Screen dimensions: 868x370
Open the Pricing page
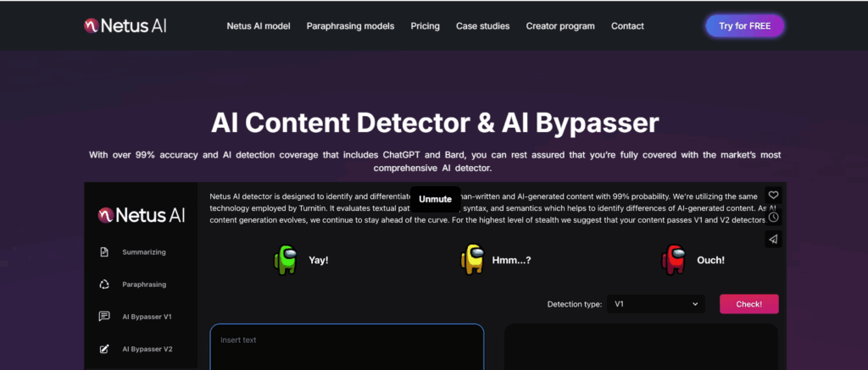tap(425, 26)
